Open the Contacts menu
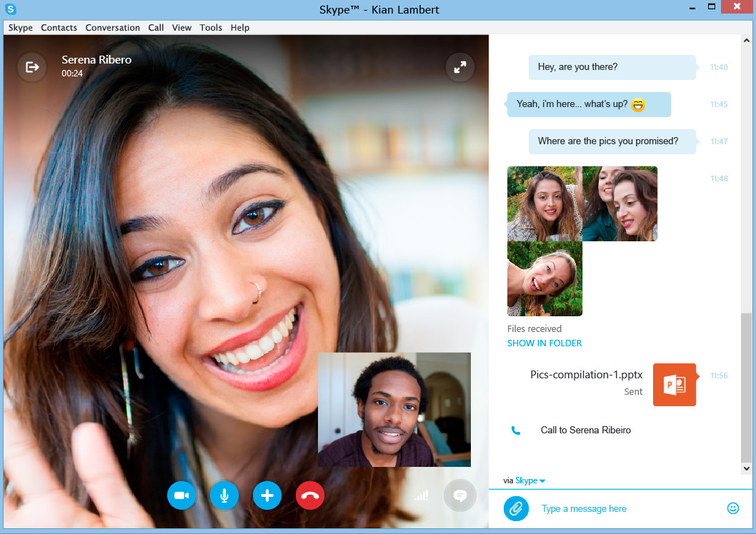 [x=59, y=28]
